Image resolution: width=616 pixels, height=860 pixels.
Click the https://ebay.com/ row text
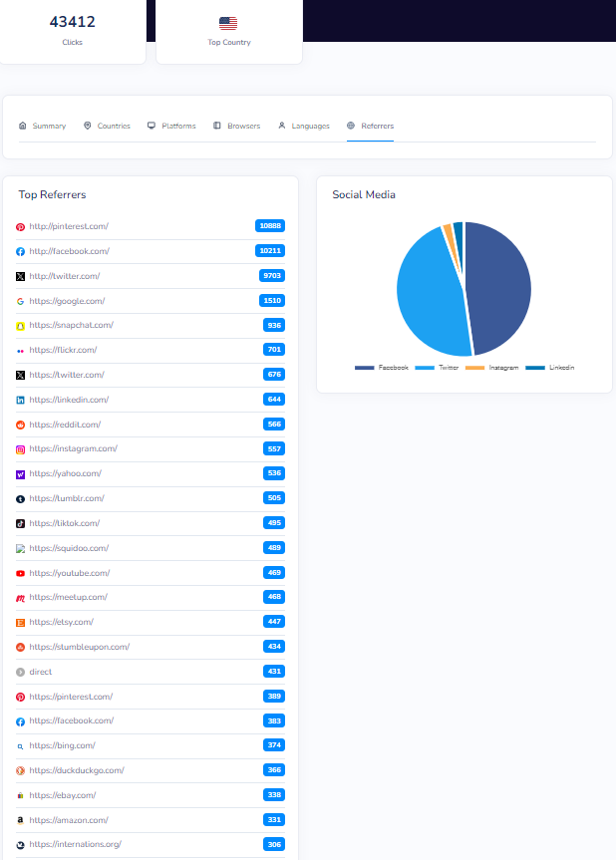coord(63,795)
